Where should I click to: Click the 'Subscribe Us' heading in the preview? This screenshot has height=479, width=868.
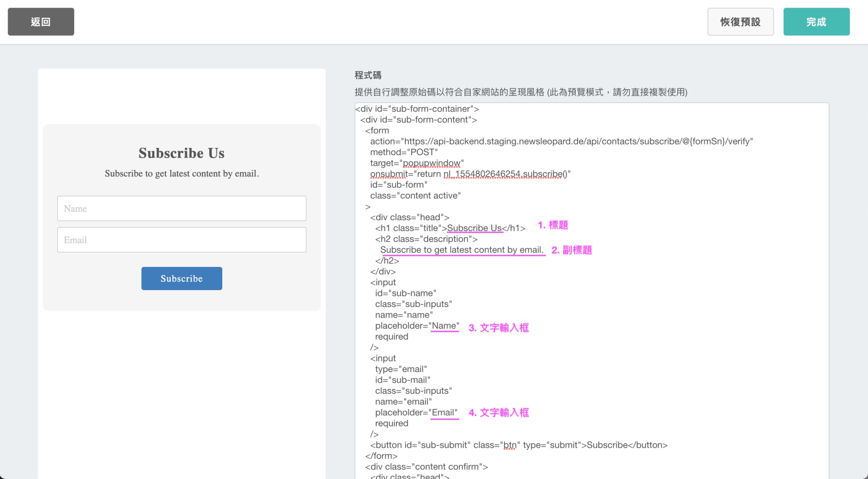[x=182, y=153]
